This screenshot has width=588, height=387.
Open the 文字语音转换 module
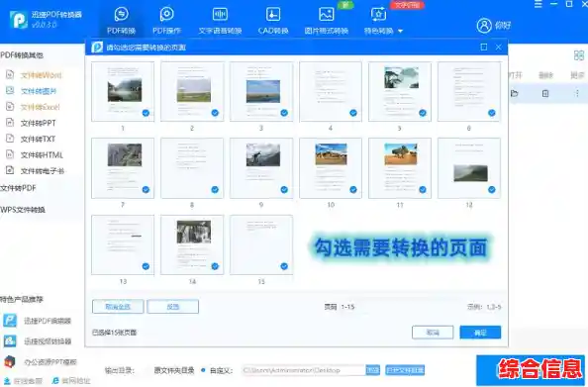220,21
